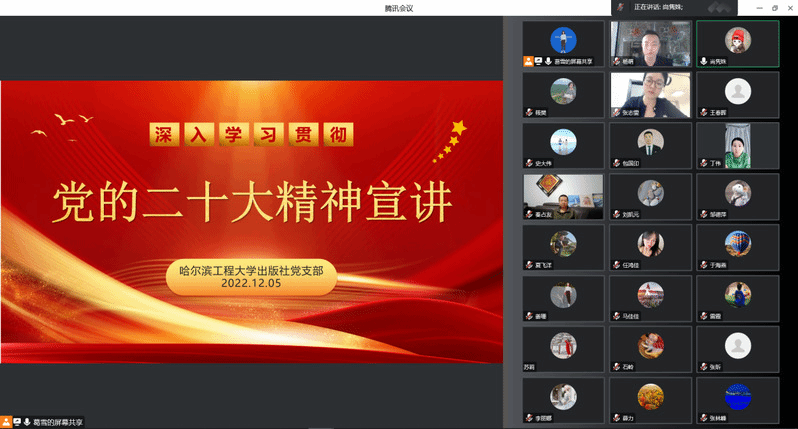Click the orange host icon on first participant tile
The height and width of the screenshot is (429, 798).
[527, 61]
